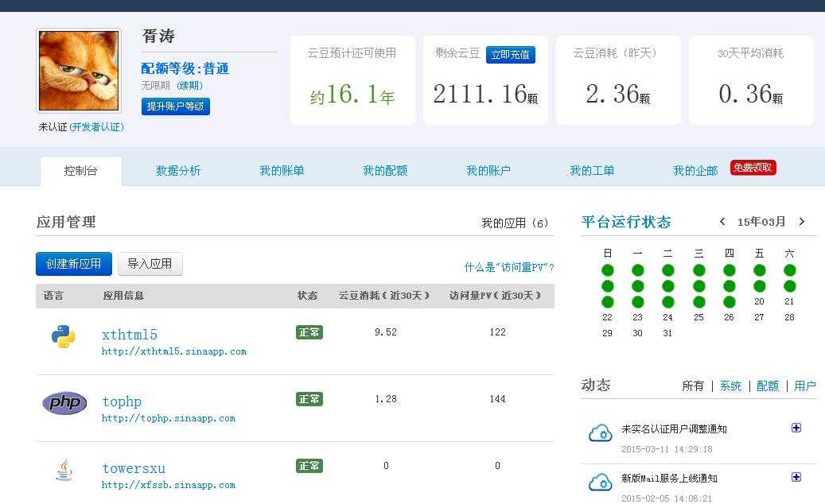Open the 我的工单 tab
Screen dimensions: 825x504
coord(592,171)
